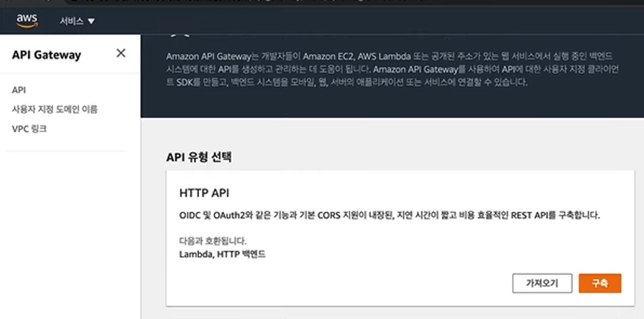The width and height of the screenshot is (644, 319).
Task: Open the 서비스 services dropdown
Action: click(x=77, y=21)
